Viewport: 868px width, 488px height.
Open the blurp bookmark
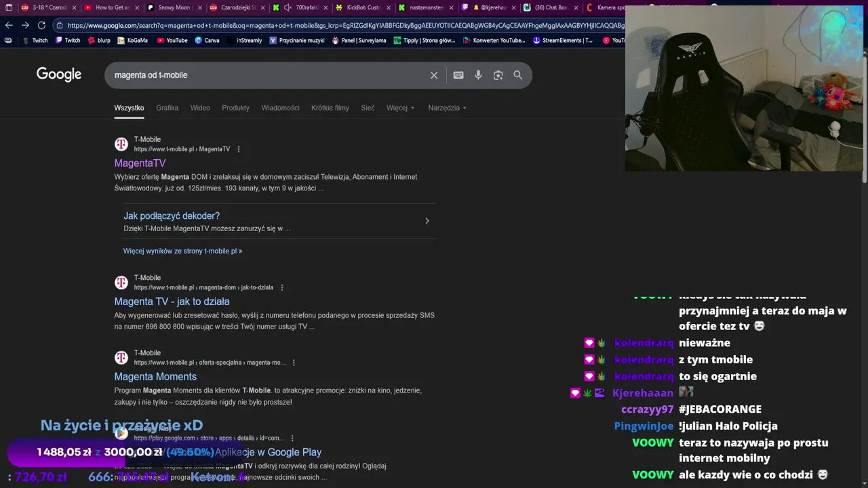[x=99, y=40]
